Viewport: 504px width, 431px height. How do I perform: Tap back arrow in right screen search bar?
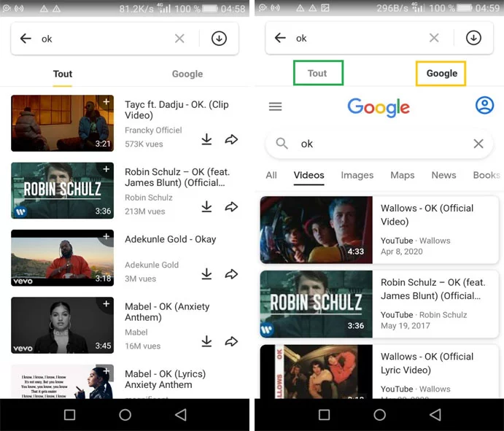tap(280, 38)
